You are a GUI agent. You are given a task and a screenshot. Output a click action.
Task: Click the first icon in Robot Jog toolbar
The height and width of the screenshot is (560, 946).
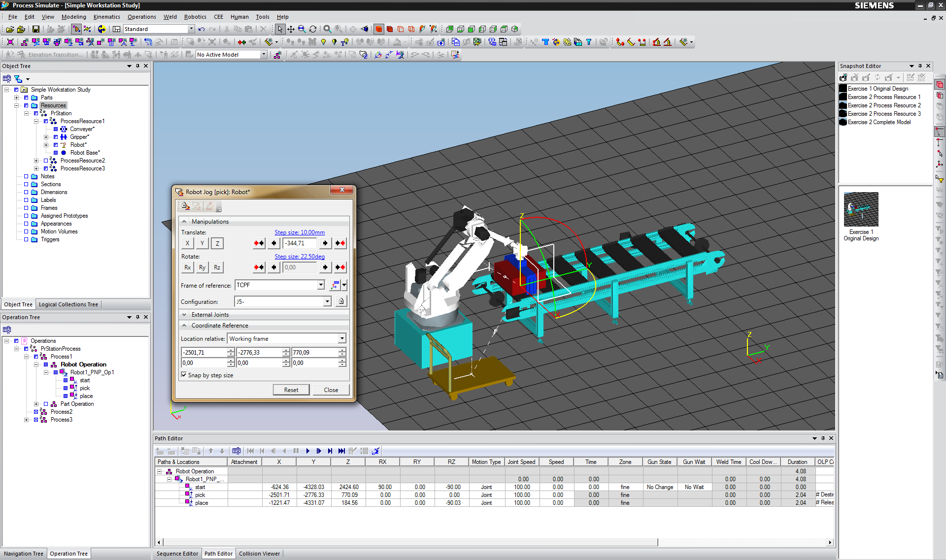[185, 206]
